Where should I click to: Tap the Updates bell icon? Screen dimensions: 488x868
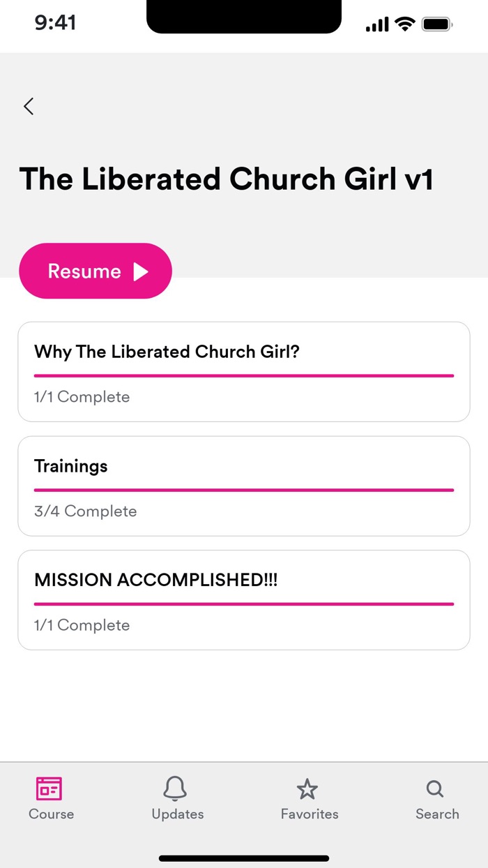click(176, 788)
